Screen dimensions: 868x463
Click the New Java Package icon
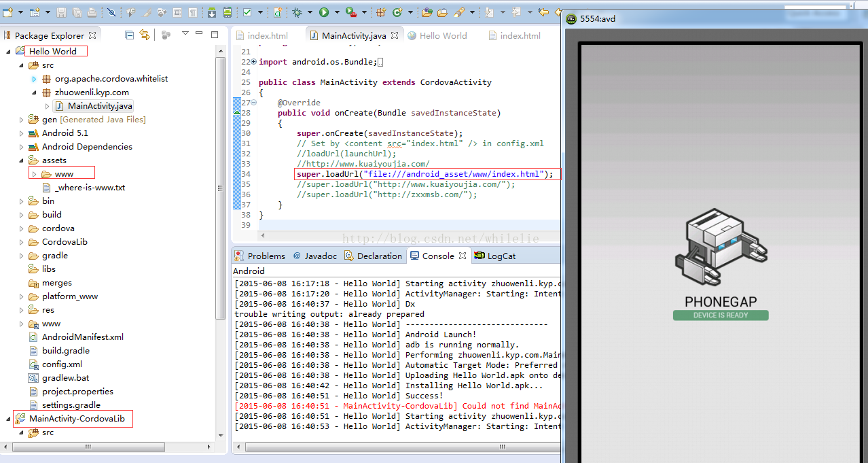381,12
